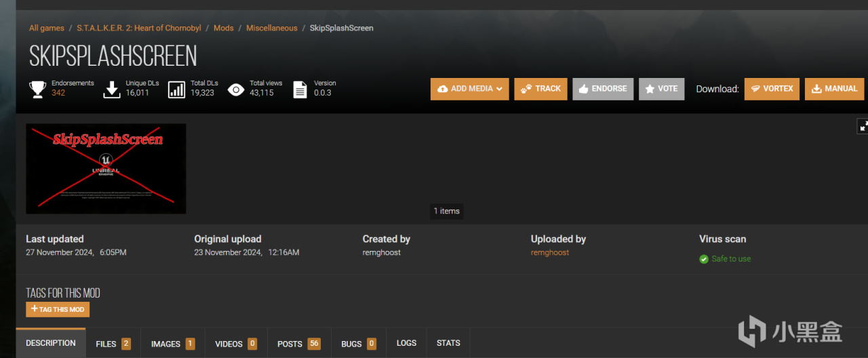Click the Version document icon
868x358 pixels.
pyautogui.click(x=300, y=89)
